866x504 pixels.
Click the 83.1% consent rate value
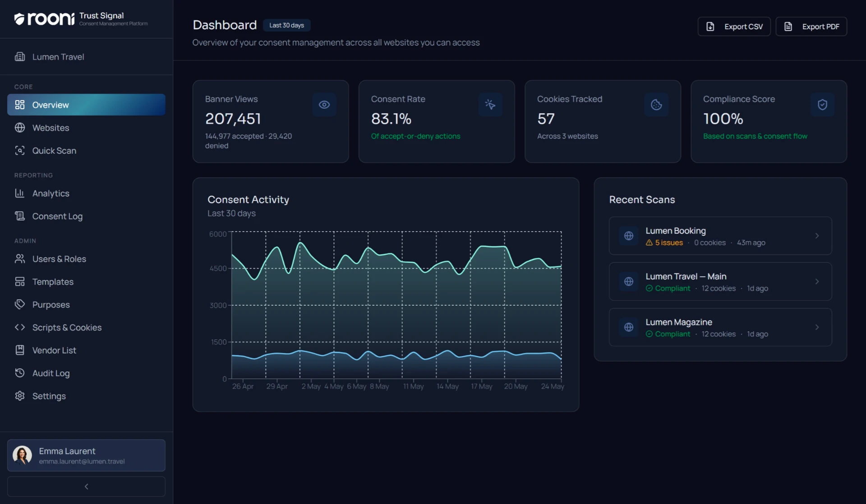(x=391, y=119)
